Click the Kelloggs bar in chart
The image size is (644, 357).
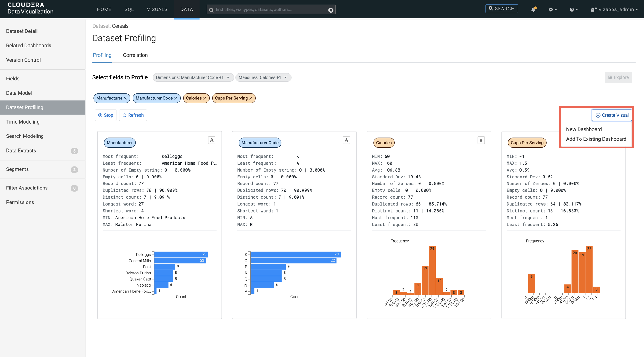click(181, 254)
